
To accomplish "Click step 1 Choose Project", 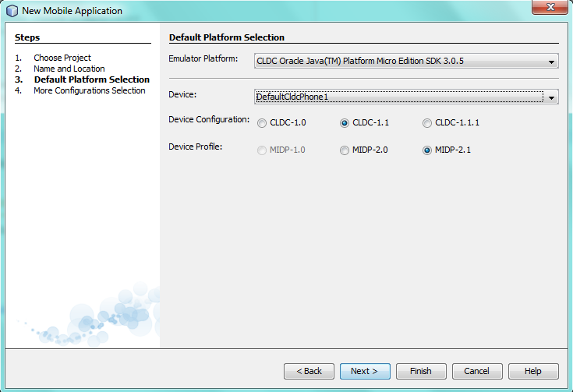I will tap(62, 58).
